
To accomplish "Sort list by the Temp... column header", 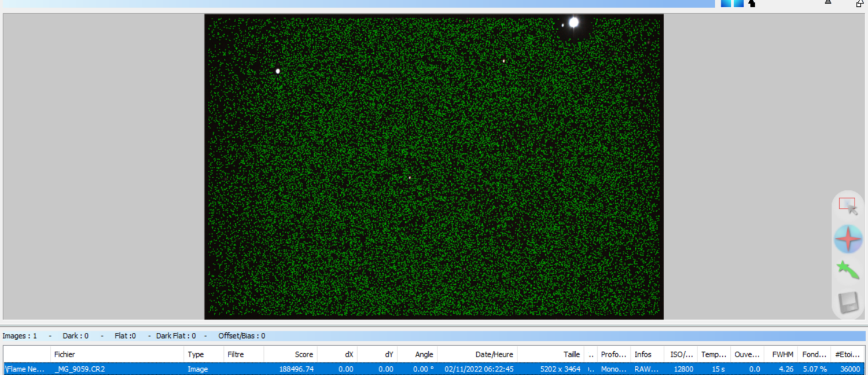I will click(713, 354).
